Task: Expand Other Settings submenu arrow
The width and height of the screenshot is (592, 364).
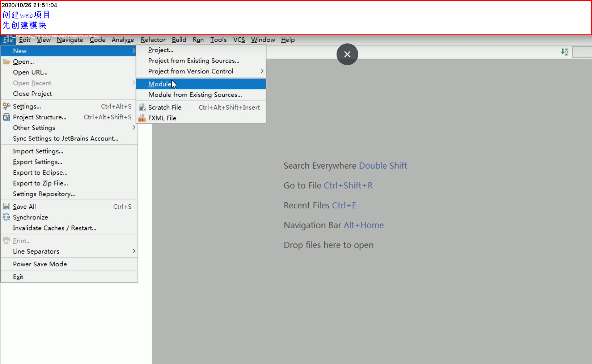Action: tap(134, 127)
